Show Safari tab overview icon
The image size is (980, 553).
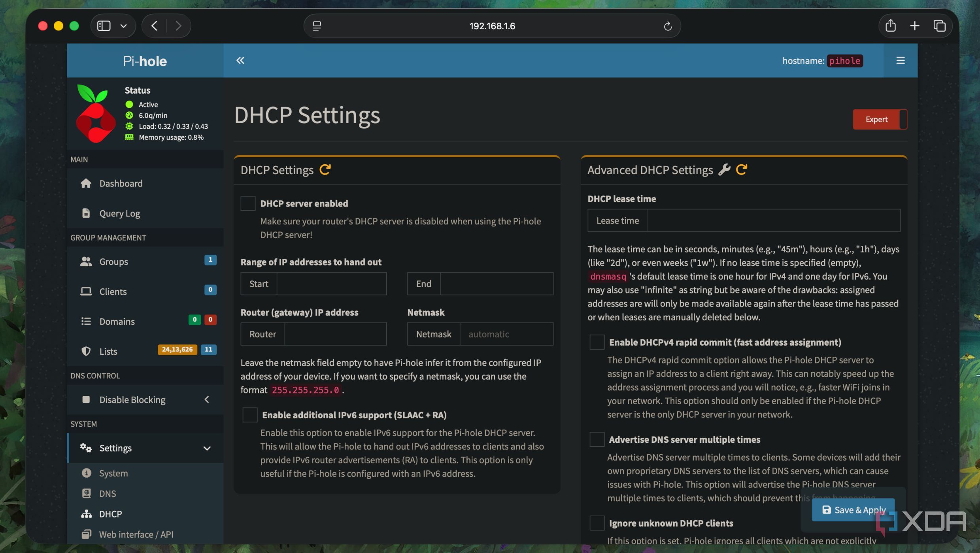tap(939, 26)
